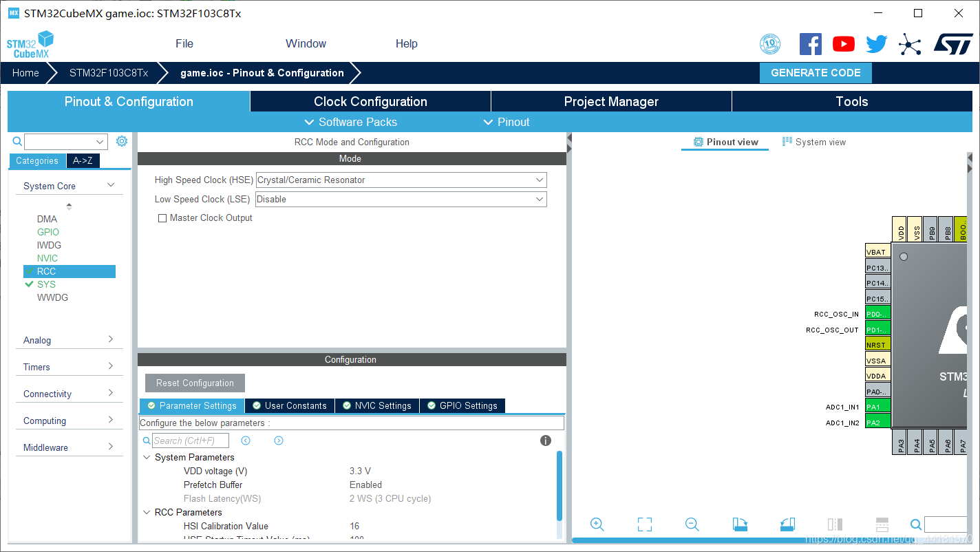Go to Home breadcrumb
The image size is (980, 552).
pos(25,73)
